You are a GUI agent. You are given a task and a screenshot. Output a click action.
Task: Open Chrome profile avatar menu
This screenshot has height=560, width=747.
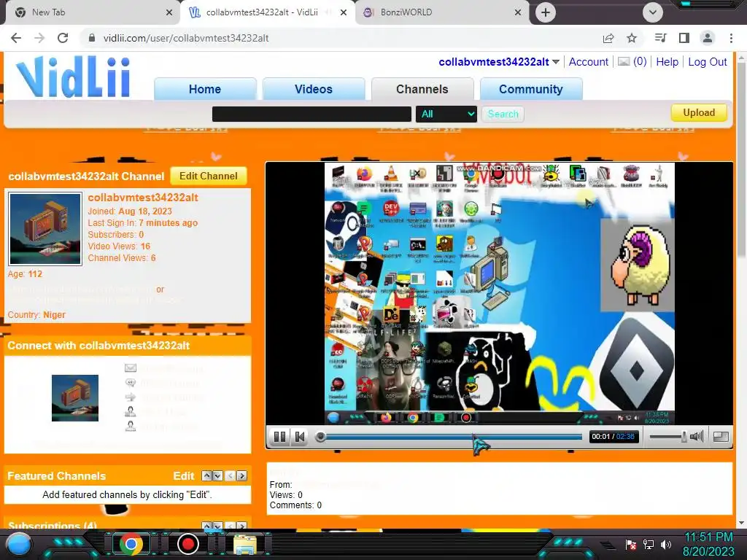pyautogui.click(x=708, y=38)
